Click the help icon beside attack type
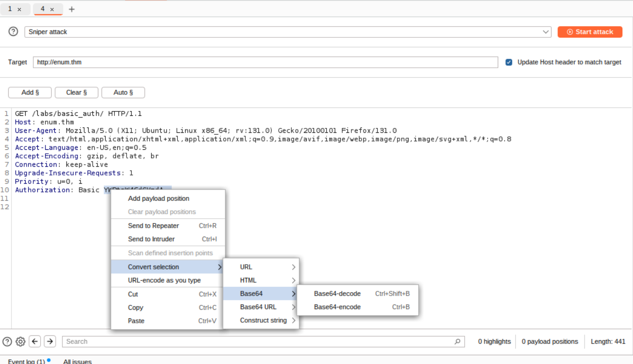The image size is (633, 364). pos(14,32)
